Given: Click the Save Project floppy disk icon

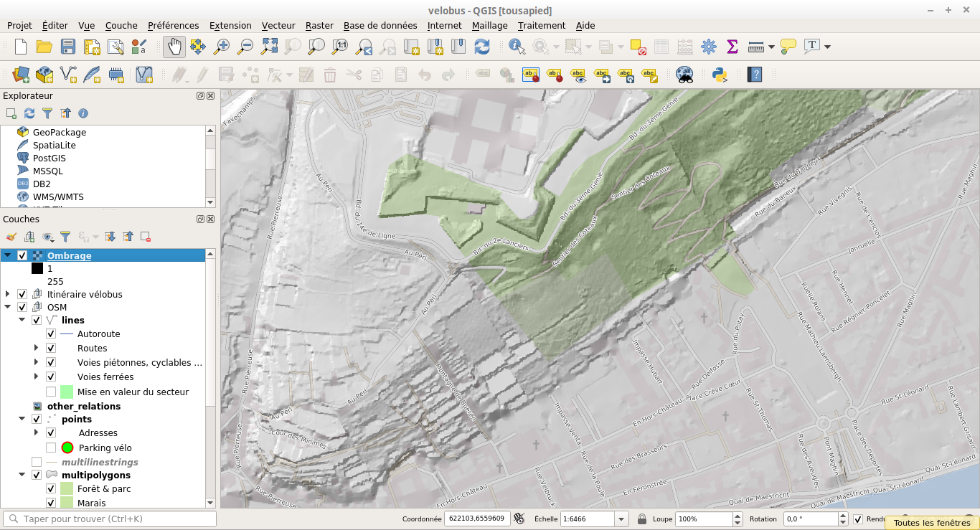Looking at the screenshot, I should [67, 47].
